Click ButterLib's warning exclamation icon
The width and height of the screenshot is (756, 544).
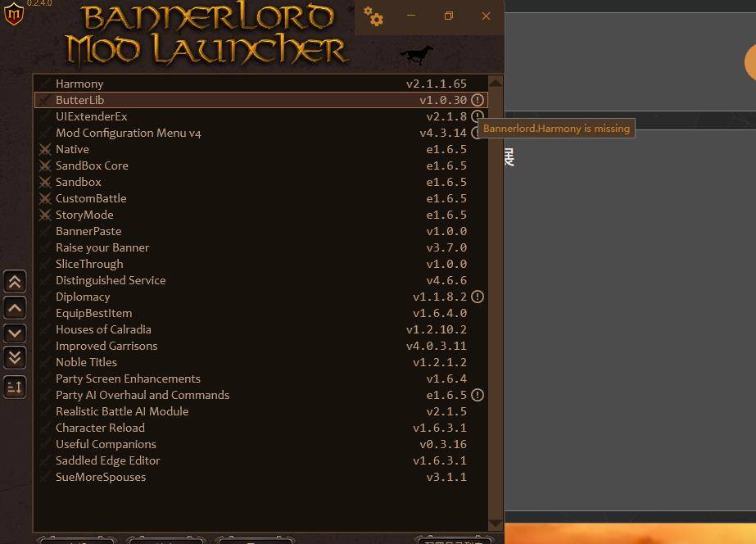coord(478,100)
